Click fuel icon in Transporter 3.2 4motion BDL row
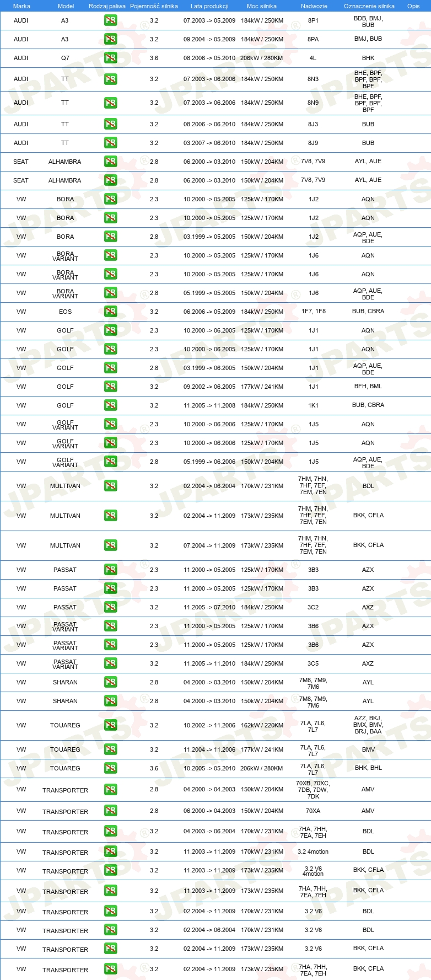 110,852
